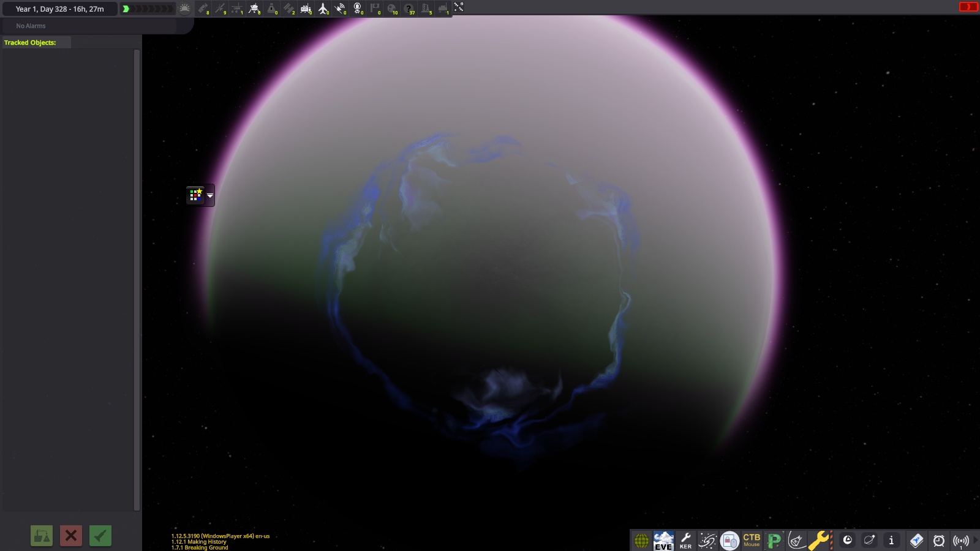Open the KER wrench mod icon
This screenshot has width=980, height=551.
685,541
